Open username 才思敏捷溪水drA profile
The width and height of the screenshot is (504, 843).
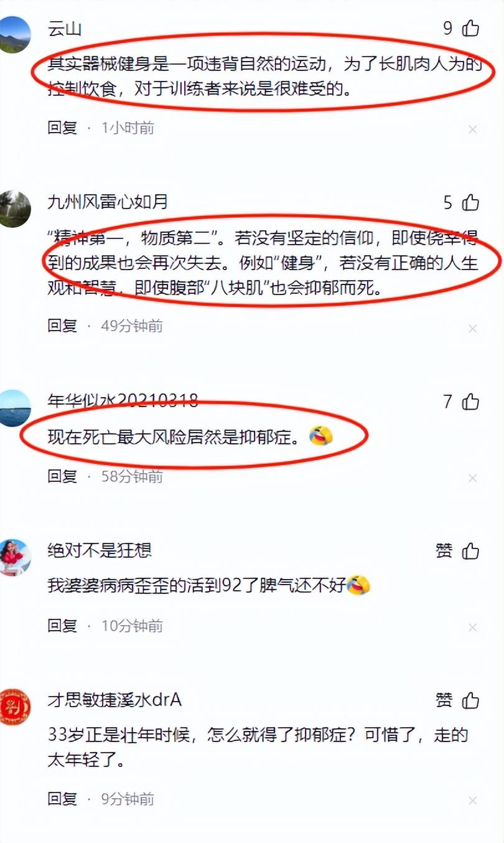pos(114,700)
